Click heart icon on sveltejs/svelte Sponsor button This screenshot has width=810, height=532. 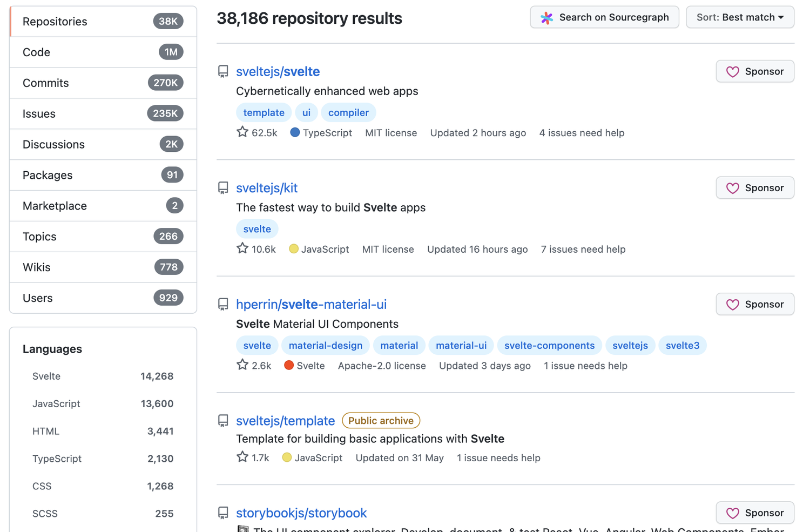coord(732,72)
